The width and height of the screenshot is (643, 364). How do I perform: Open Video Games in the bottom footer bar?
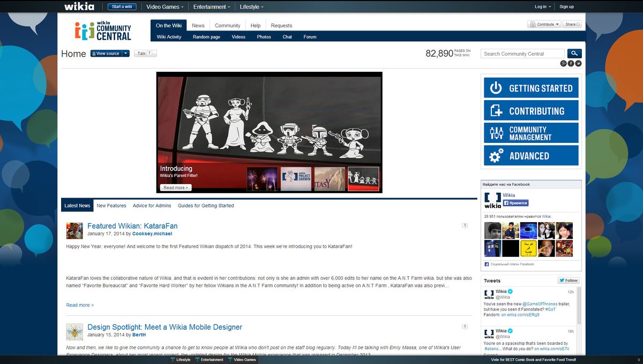click(x=243, y=360)
